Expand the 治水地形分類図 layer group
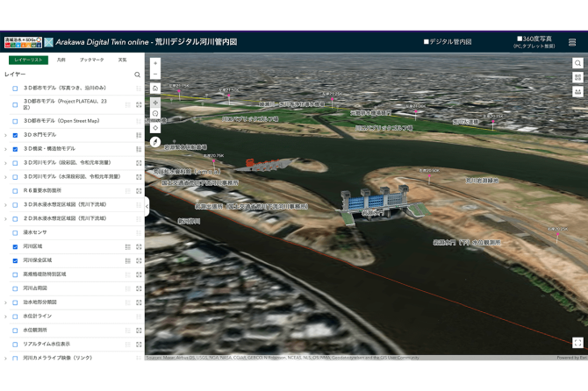 tap(5, 302)
